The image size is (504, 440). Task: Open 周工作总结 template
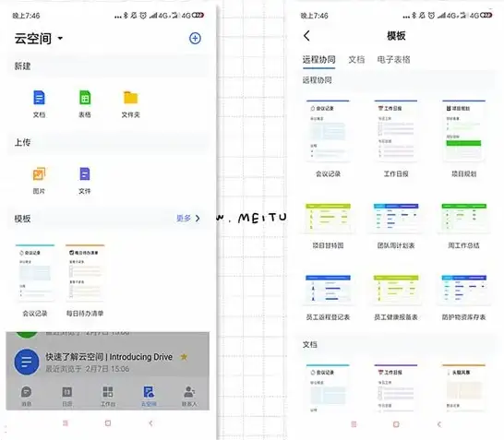pyautogui.click(x=463, y=226)
